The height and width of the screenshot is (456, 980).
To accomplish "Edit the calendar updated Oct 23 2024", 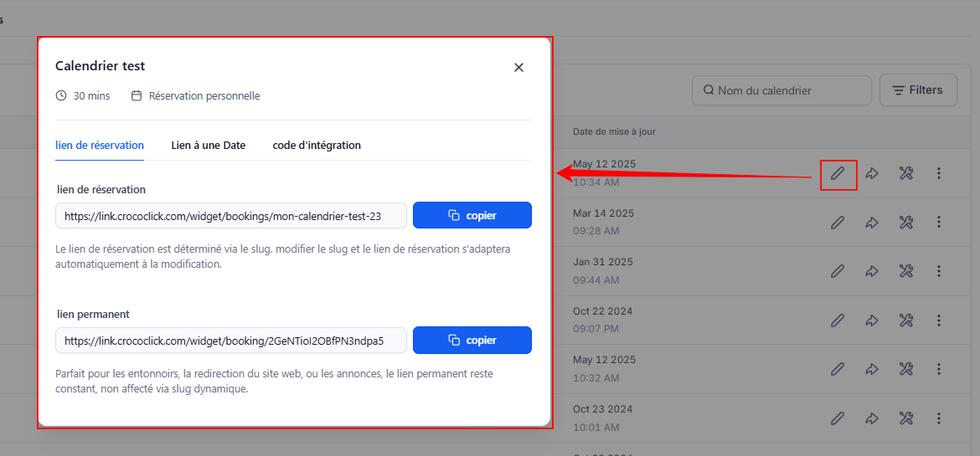I will pyautogui.click(x=838, y=418).
